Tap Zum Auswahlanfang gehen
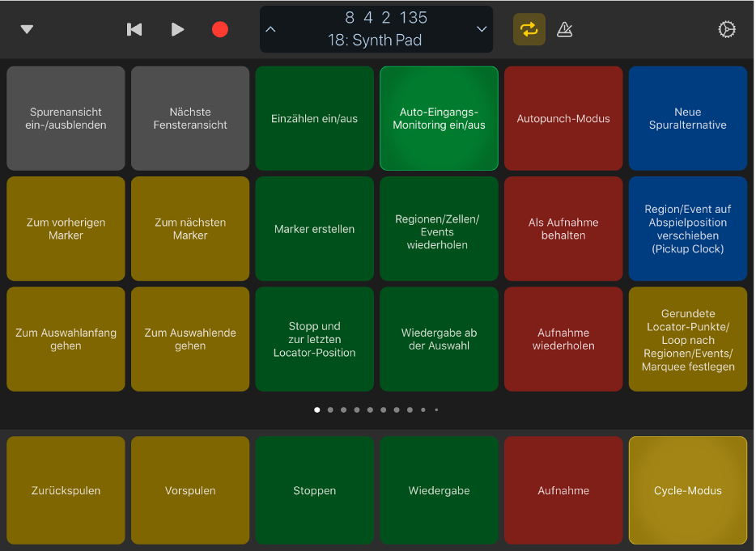This screenshot has width=756, height=551. coord(66,339)
